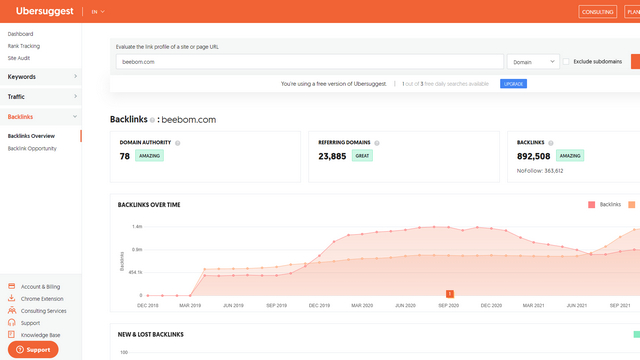Click the orange Support chat button
640x360 pixels.
click(x=33, y=350)
